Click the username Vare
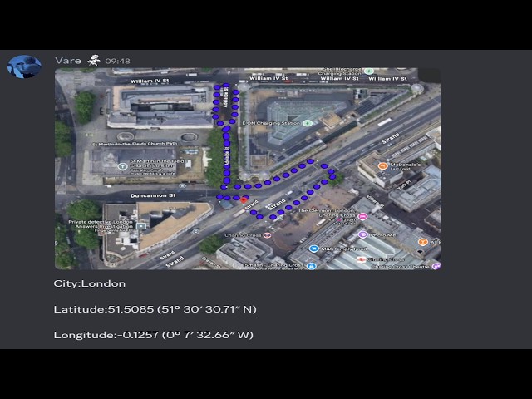 point(68,61)
